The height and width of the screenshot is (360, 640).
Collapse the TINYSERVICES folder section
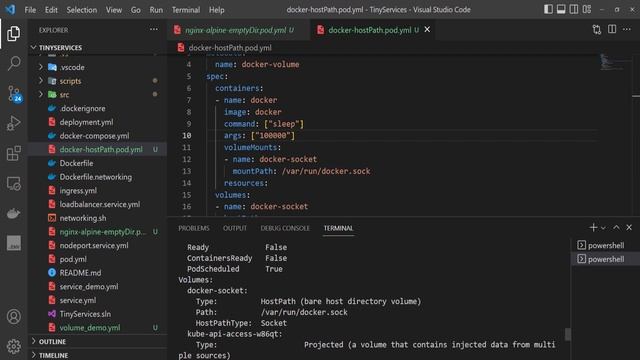tap(98, 48)
